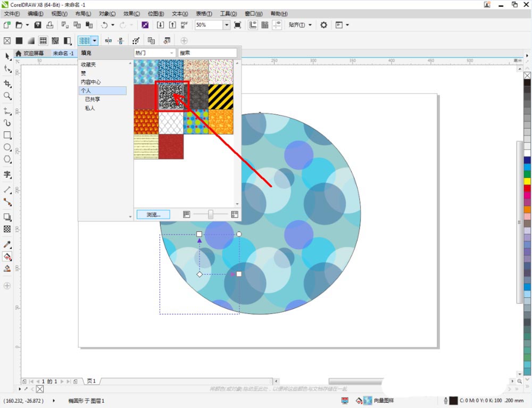Select the Interactive Fill tool
The height and width of the screenshot is (408, 532).
tap(7, 256)
